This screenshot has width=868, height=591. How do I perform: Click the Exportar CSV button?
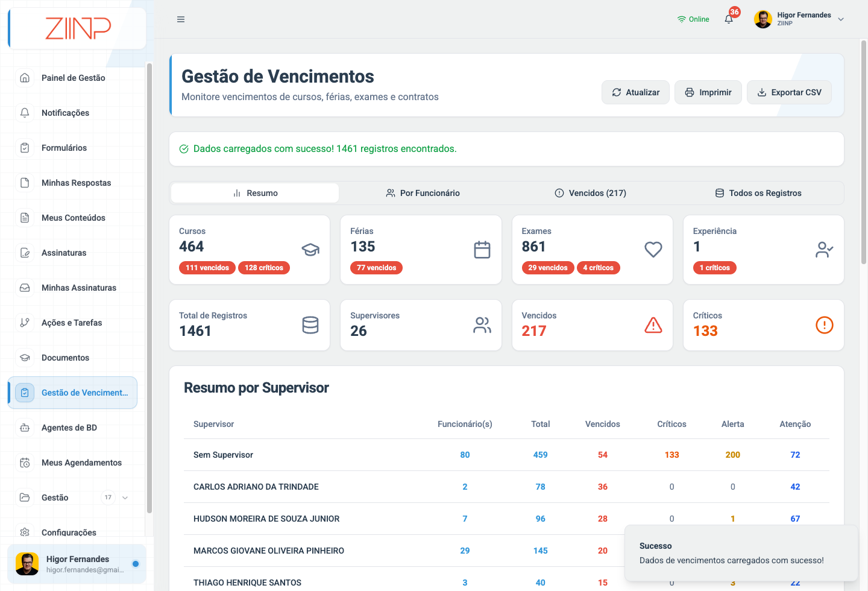(789, 92)
